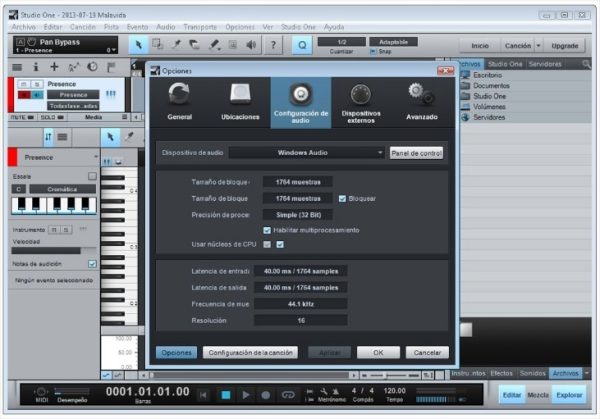Click the Panel de control button

416,153
